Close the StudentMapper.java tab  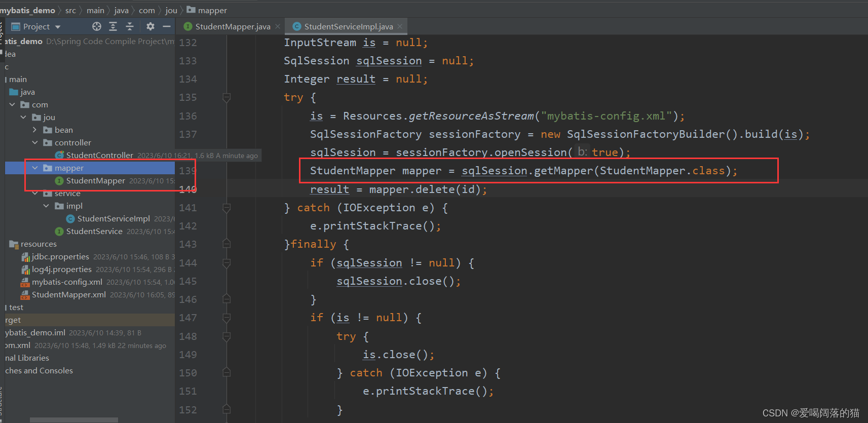278,26
